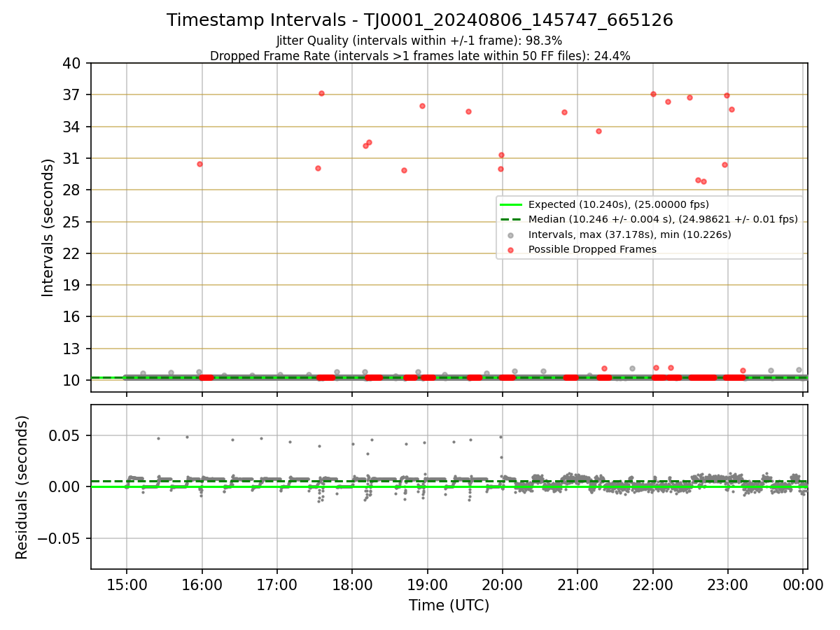Click the red Possible Dropped Frames legend marker

[x=511, y=249]
